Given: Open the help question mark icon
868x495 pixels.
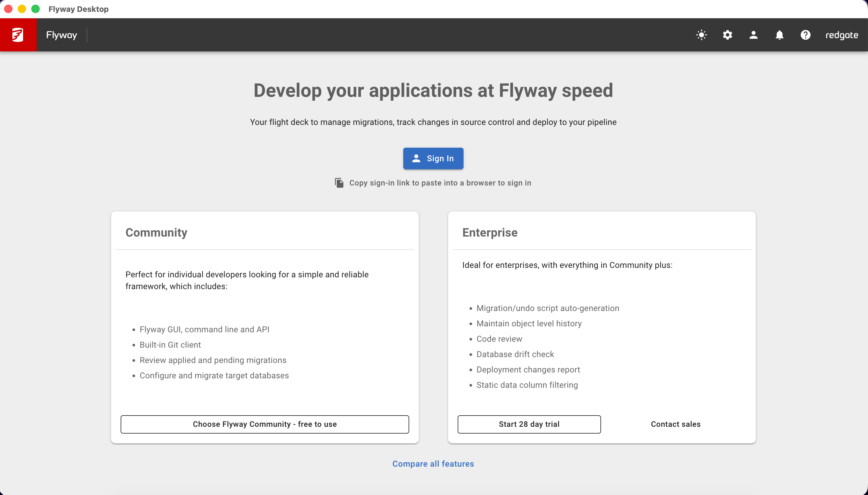Looking at the screenshot, I should (x=805, y=35).
